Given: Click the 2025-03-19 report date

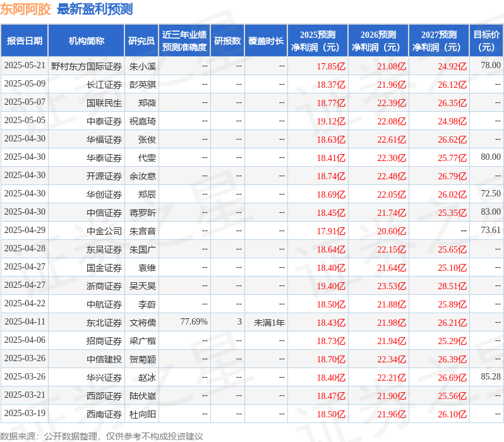Looking at the screenshot, I should click(x=25, y=414).
